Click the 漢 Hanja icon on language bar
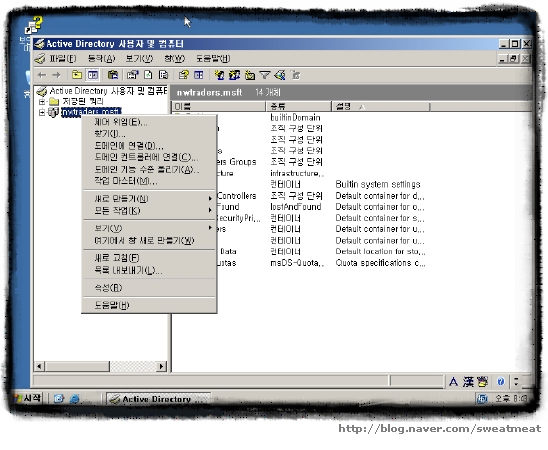Image resolution: width=548 pixels, height=450 pixels. 468,382
